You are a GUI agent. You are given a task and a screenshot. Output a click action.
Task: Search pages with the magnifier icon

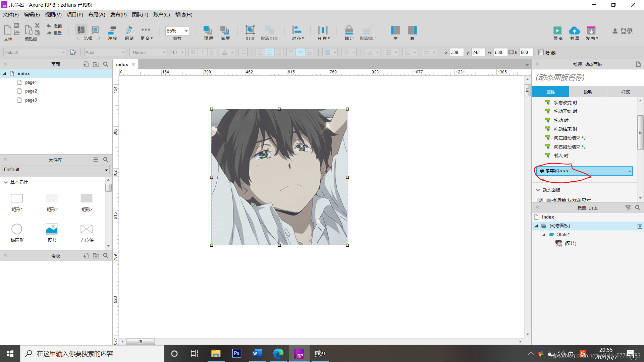(106, 64)
